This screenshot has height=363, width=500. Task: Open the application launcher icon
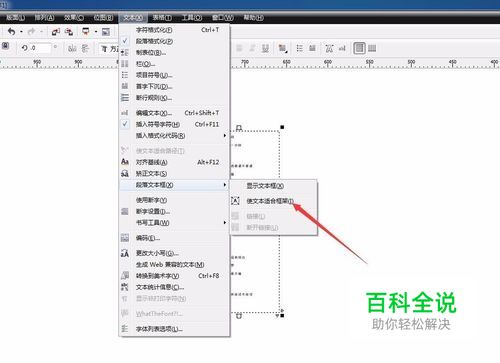[x=86, y=32]
